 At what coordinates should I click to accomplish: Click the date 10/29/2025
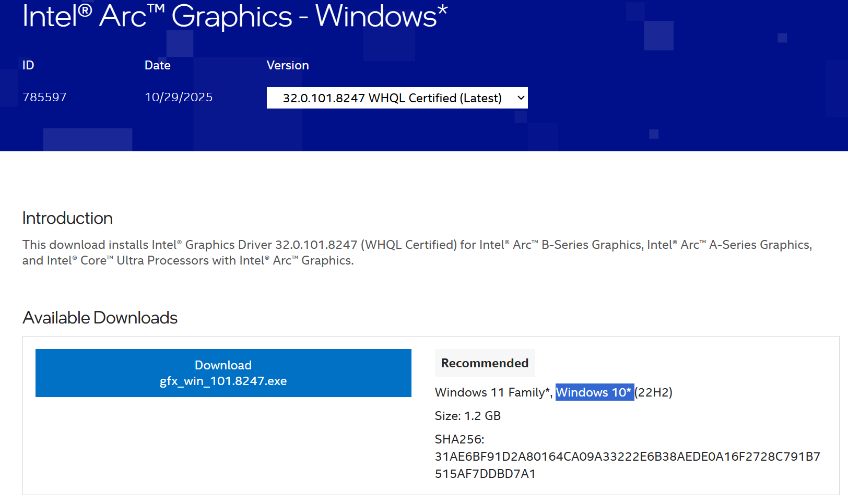(x=179, y=97)
